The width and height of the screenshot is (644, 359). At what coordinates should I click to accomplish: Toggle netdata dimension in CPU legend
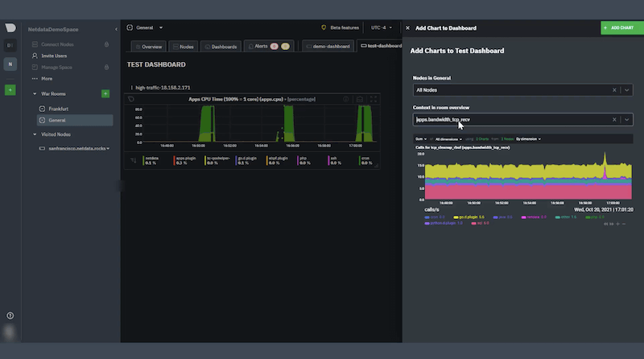coord(151,161)
